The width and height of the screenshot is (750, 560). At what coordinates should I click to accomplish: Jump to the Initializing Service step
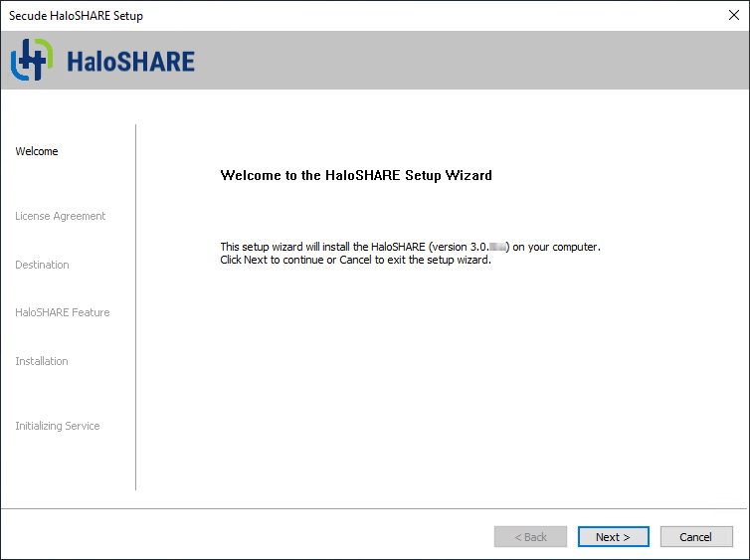point(57,426)
